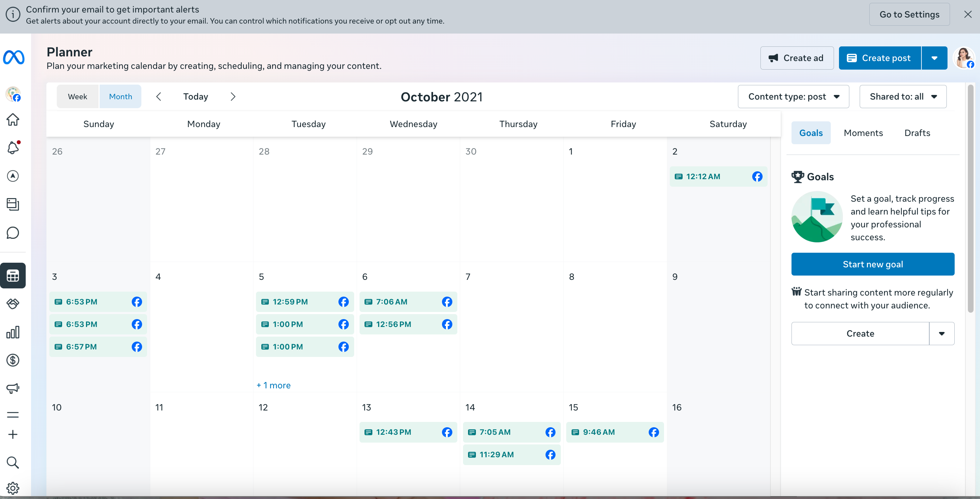Expand the Create post dropdown arrow
This screenshot has height=499, width=980.
(934, 58)
